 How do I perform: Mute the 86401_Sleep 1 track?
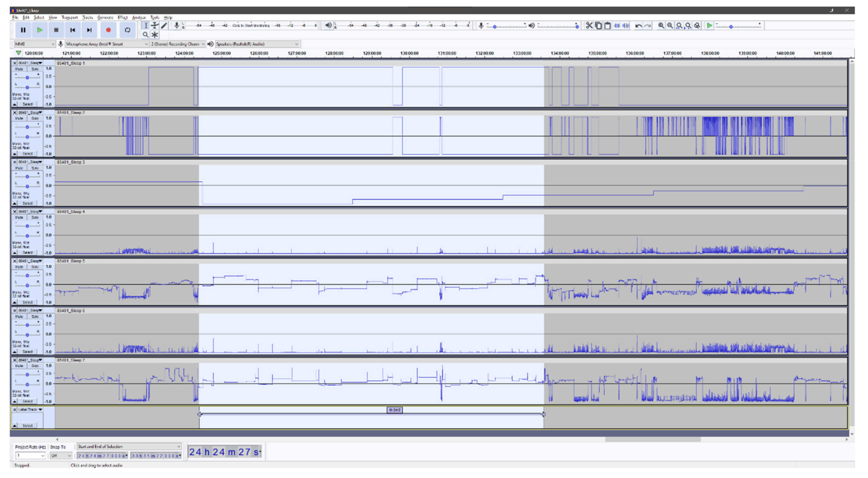pyautogui.click(x=19, y=69)
